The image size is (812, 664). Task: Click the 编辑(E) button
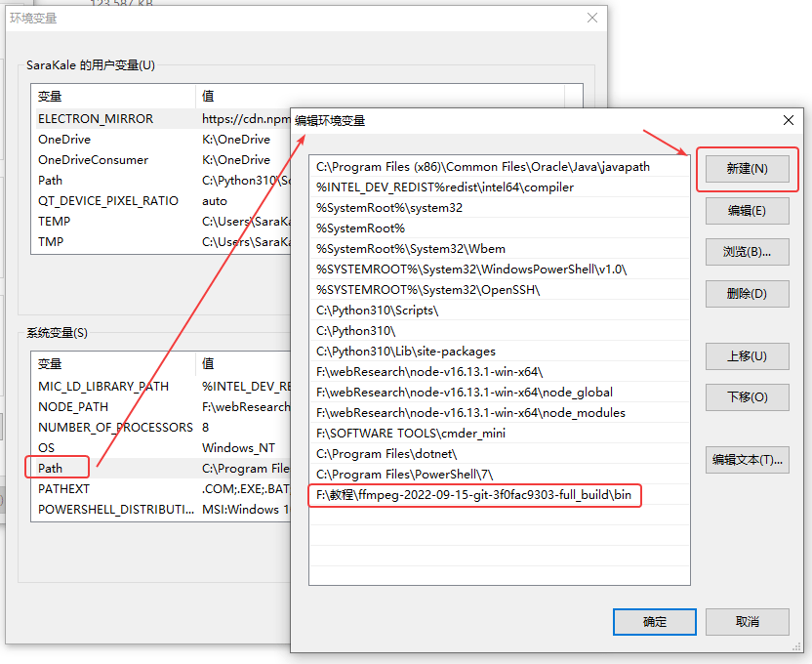(x=747, y=210)
